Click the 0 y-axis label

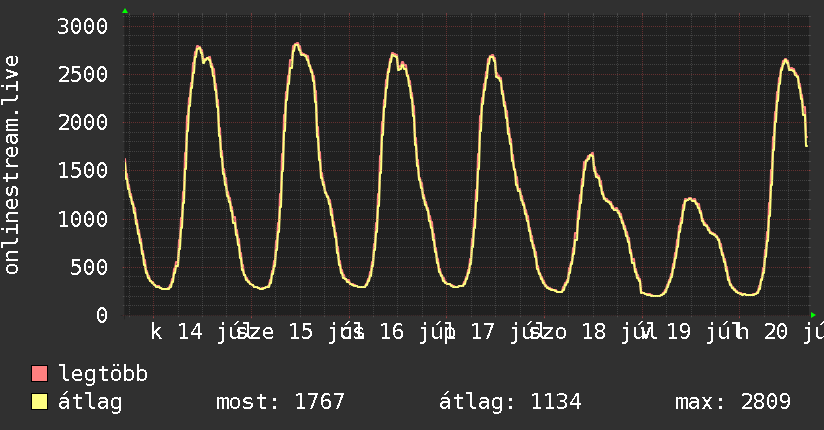tap(102, 315)
